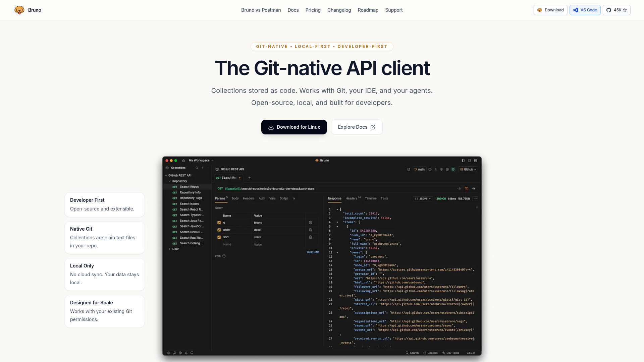
Task: Switch to the Body tab
Action: (x=235, y=198)
